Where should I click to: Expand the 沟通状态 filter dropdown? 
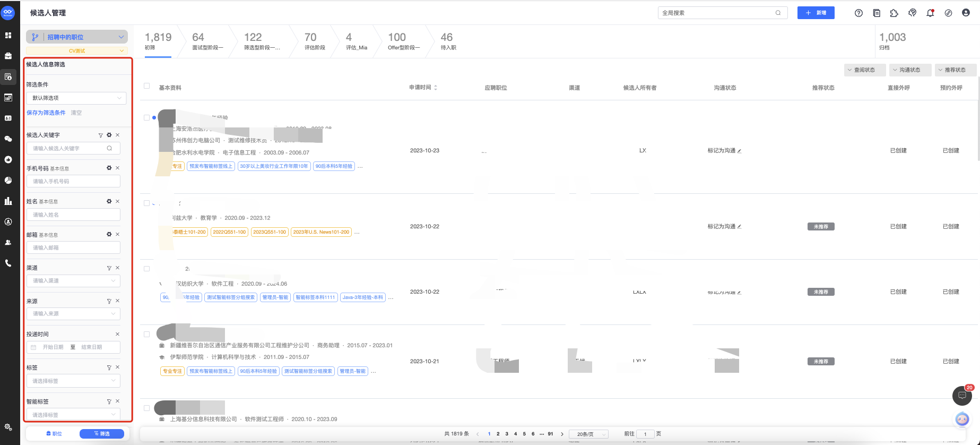click(910, 70)
